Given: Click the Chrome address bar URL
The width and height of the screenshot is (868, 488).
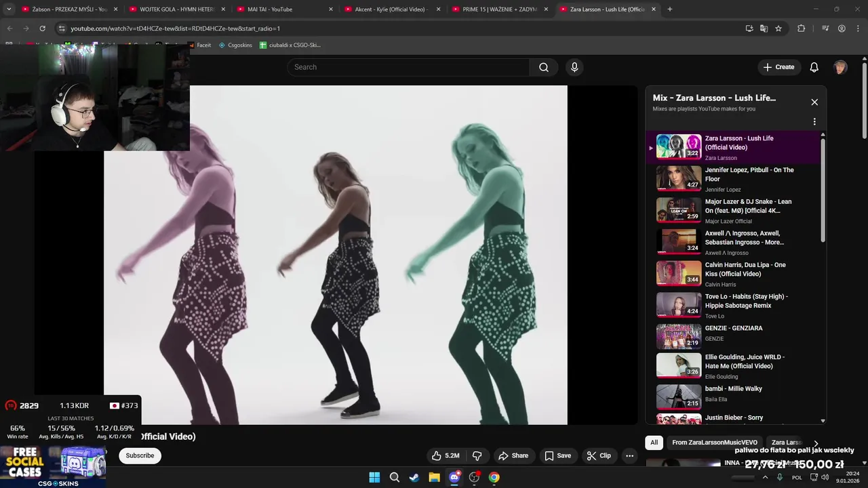Looking at the screenshot, I should tap(176, 28).
